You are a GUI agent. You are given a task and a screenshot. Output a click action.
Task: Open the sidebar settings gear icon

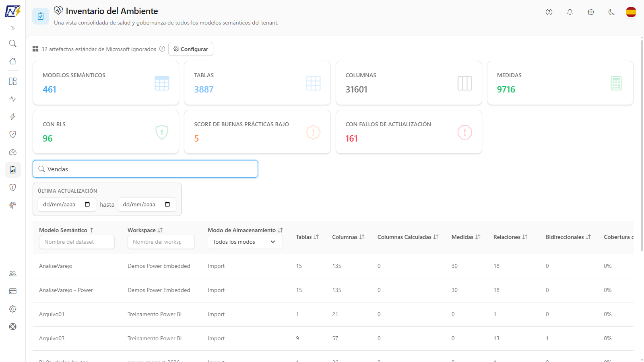click(13, 309)
